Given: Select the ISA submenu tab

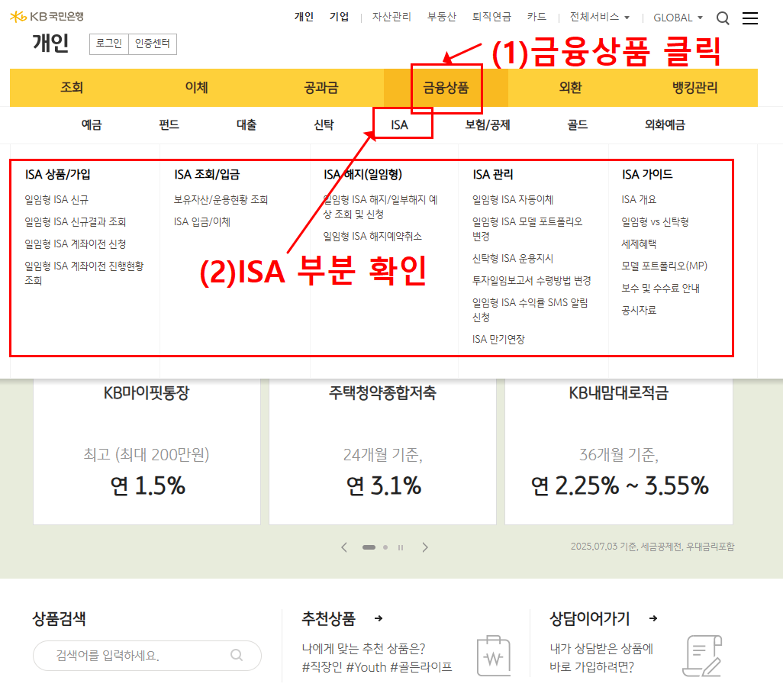Looking at the screenshot, I should (x=399, y=124).
